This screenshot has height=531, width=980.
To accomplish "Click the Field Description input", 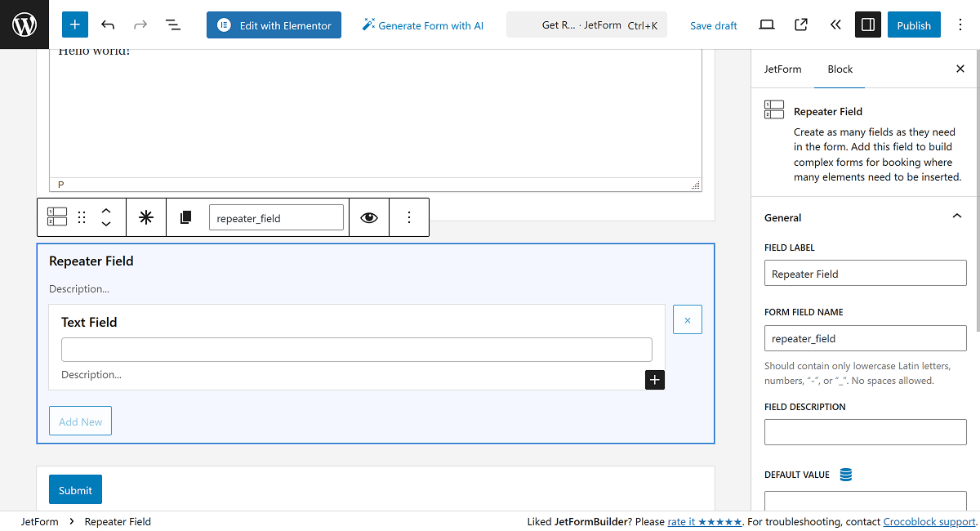I will pos(865,432).
